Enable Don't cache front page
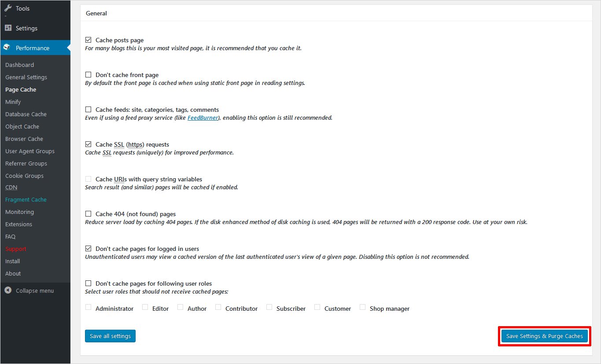The image size is (601, 364). [x=88, y=75]
